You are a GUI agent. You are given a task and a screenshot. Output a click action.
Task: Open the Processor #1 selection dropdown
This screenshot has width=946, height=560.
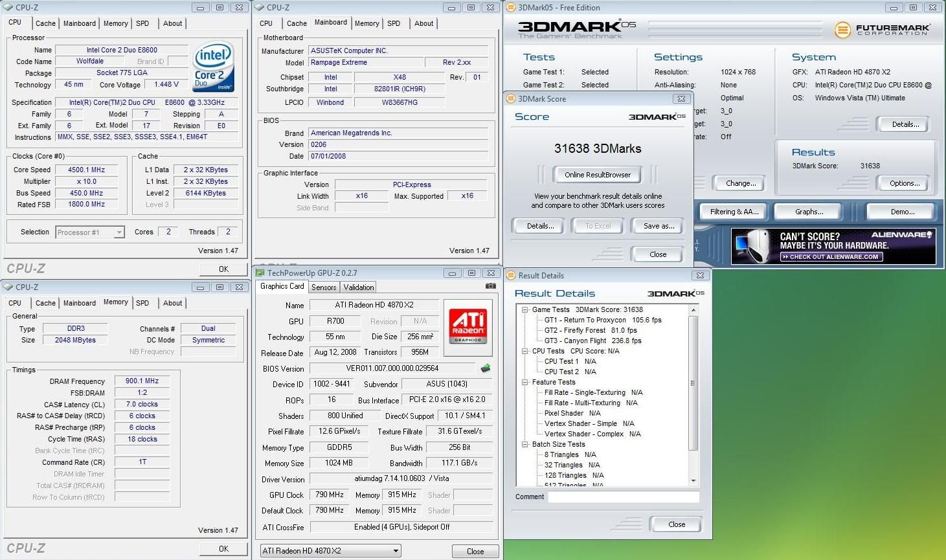90,232
